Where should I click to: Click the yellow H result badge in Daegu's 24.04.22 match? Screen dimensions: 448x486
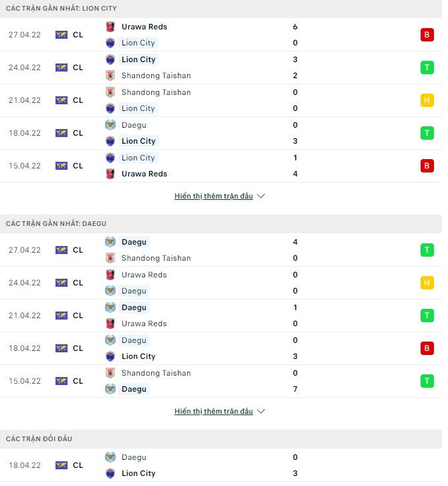point(427,283)
